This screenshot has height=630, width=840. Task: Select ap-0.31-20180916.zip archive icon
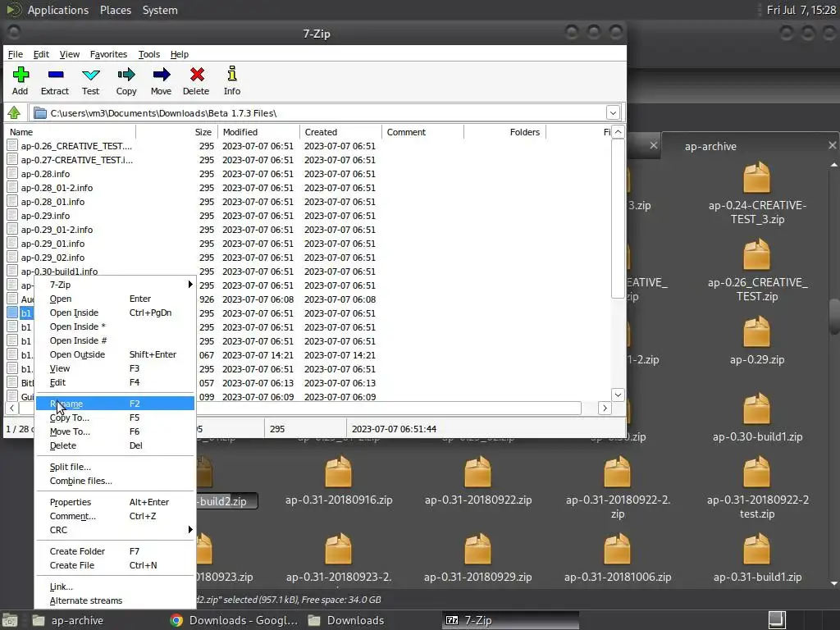coord(339,472)
